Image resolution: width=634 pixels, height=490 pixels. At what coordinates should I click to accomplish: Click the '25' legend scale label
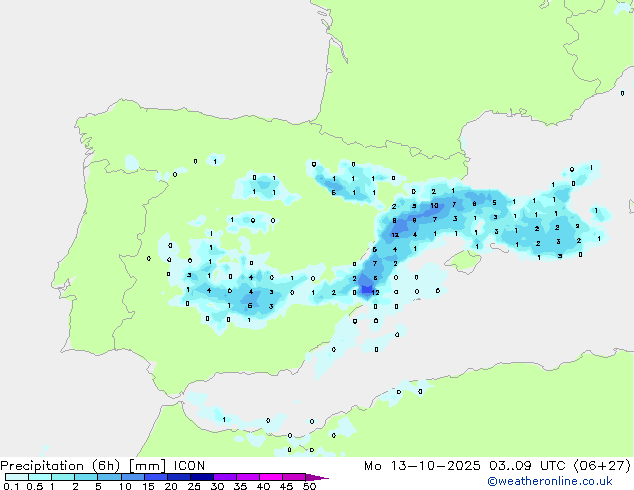tap(194, 486)
